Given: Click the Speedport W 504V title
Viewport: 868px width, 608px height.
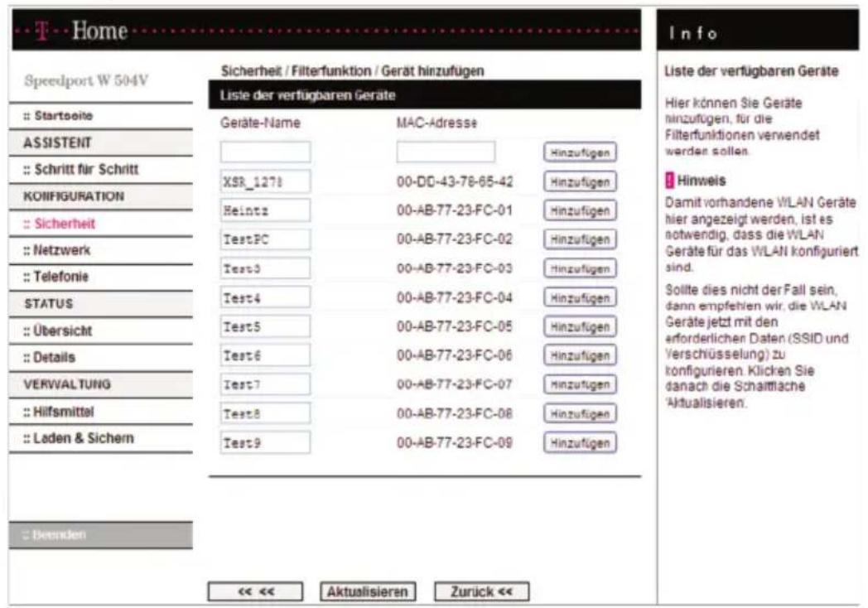Looking at the screenshot, I should pyautogui.click(x=86, y=81).
